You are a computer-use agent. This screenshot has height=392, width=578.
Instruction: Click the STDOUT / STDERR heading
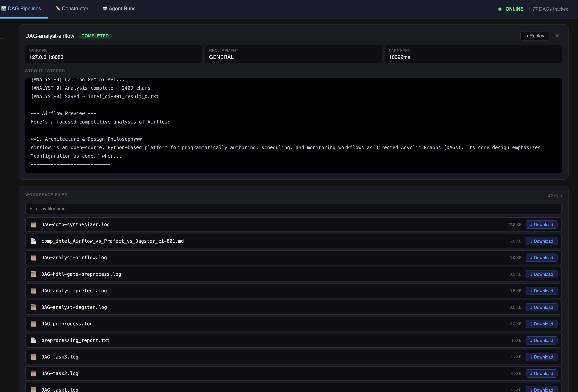pos(45,71)
